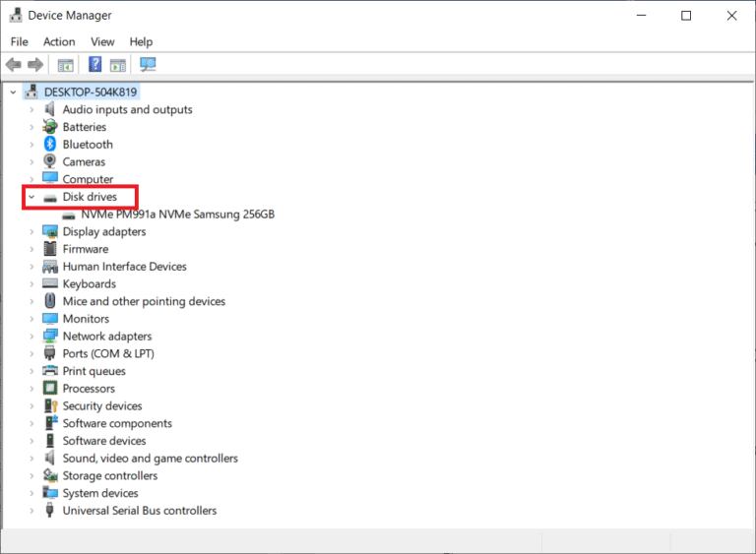This screenshot has height=554, width=756.
Task: Expand the Display adapters category arrow
Action: [x=31, y=231]
